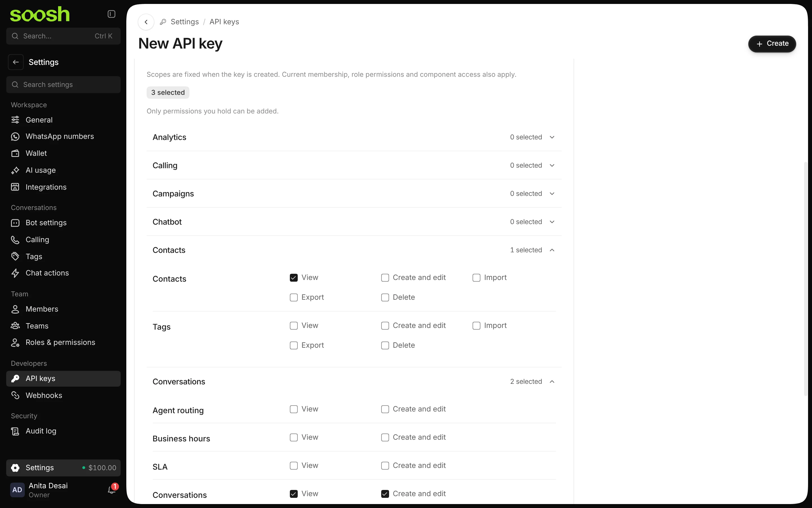Image resolution: width=812 pixels, height=508 pixels.
Task: Open Anita Desai profile avatar
Action: (x=17, y=490)
